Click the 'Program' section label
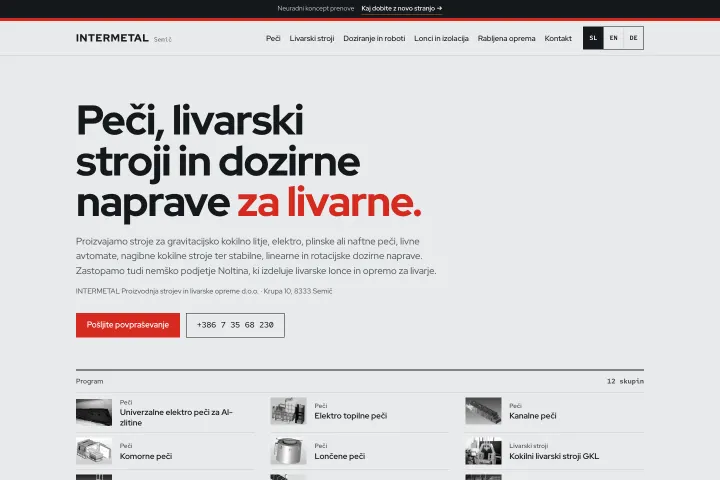The height and width of the screenshot is (480, 720). click(x=90, y=381)
